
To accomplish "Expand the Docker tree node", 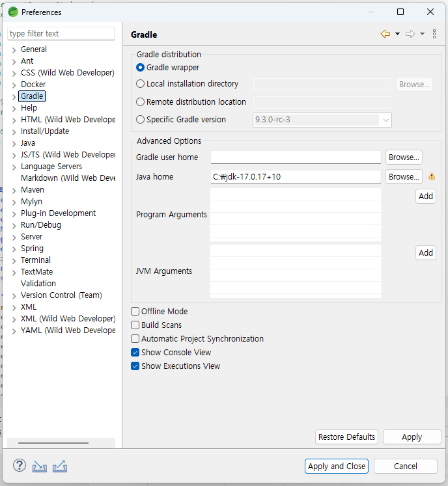I will [14, 85].
